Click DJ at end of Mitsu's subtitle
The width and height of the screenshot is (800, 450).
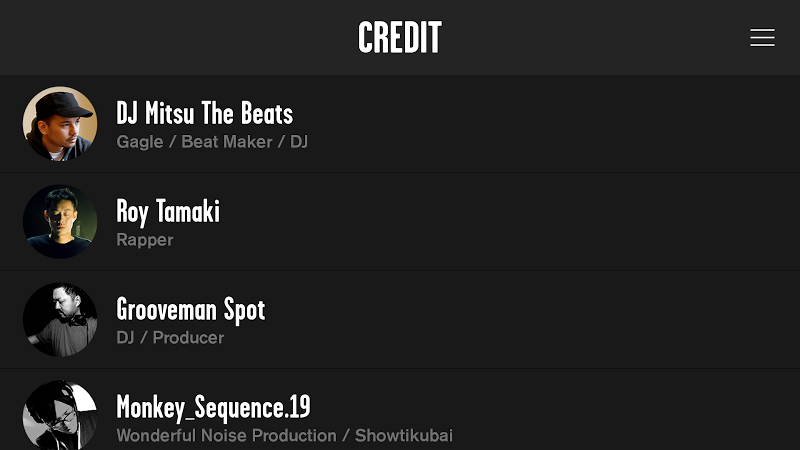coord(299,142)
